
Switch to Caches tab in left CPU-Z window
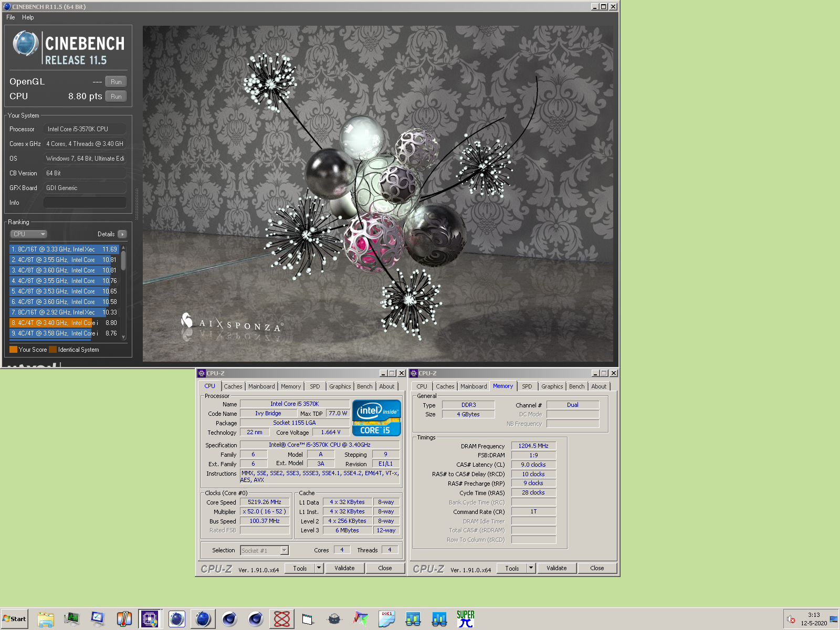(233, 386)
